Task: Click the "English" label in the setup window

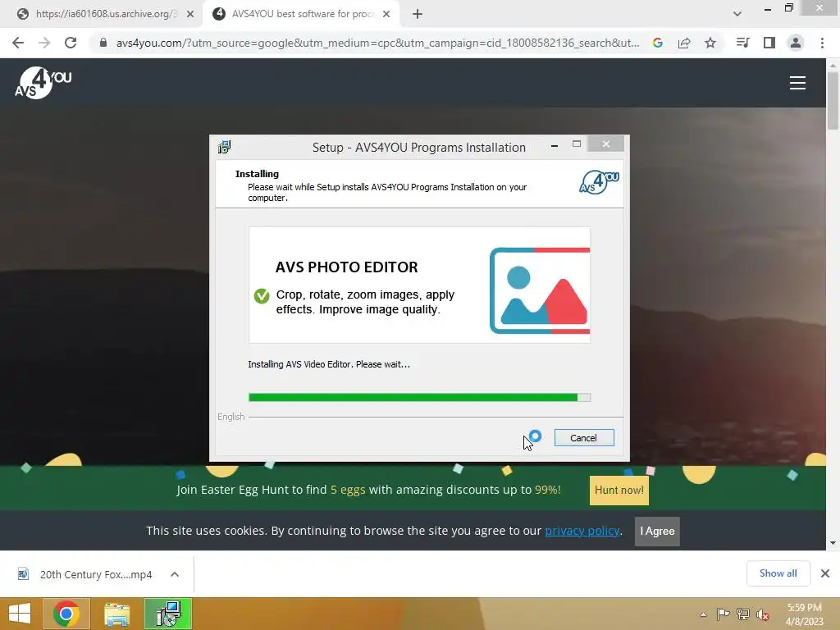Action: pyautogui.click(x=231, y=417)
